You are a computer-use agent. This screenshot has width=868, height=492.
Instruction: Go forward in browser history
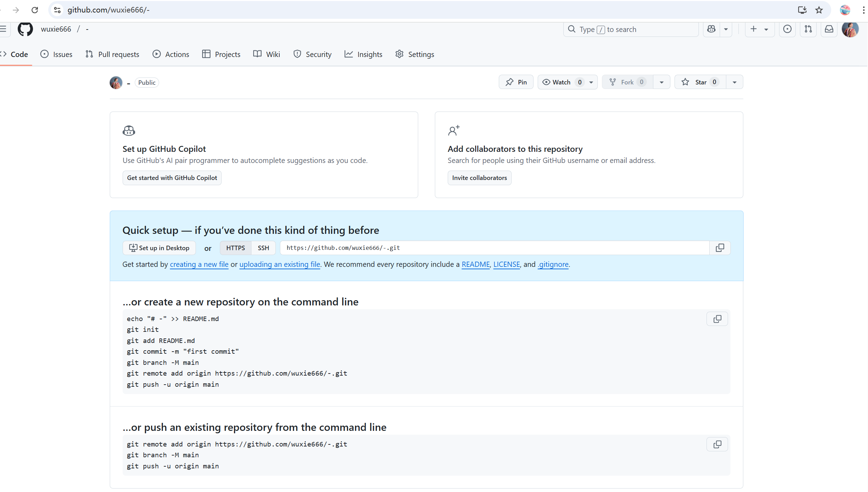tap(16, 10)
